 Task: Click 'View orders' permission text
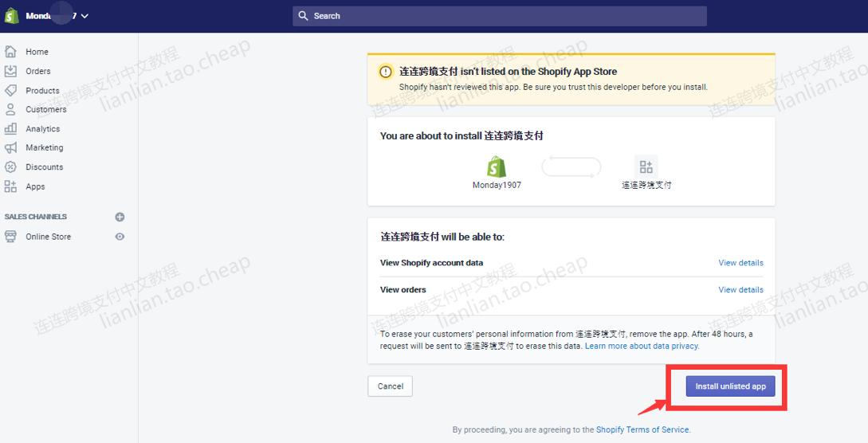403,290
